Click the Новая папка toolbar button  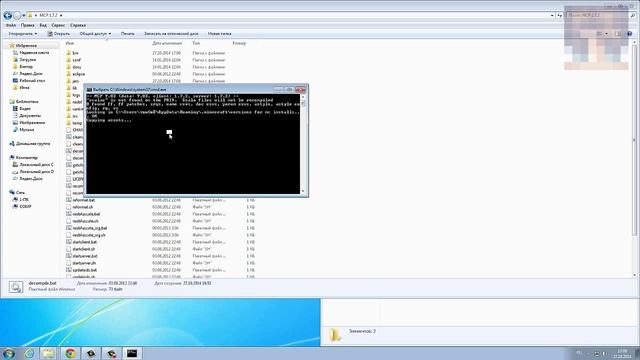click(220, 34)
